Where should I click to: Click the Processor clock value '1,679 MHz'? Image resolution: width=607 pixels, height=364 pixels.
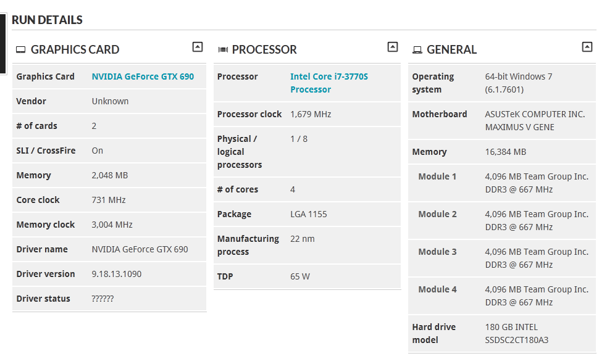(311, 115)
